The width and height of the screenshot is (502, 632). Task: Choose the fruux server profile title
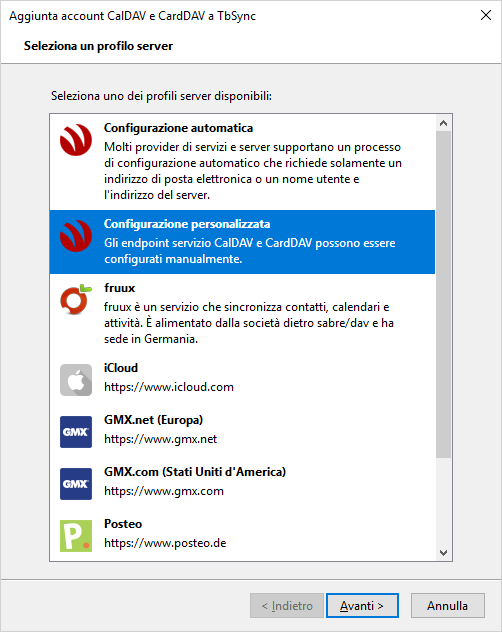(x=119, y=288)
